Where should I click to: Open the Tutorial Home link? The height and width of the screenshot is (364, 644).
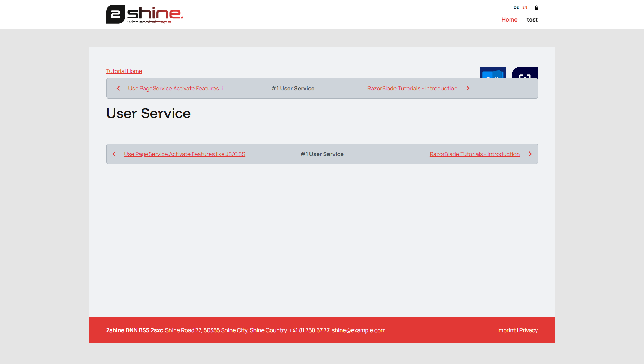124,71
